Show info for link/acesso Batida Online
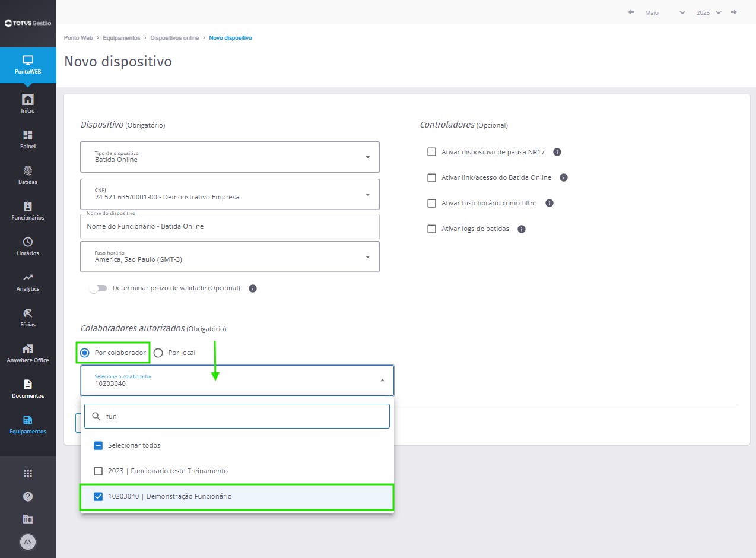The image size is (756, 558). [564, 177]
